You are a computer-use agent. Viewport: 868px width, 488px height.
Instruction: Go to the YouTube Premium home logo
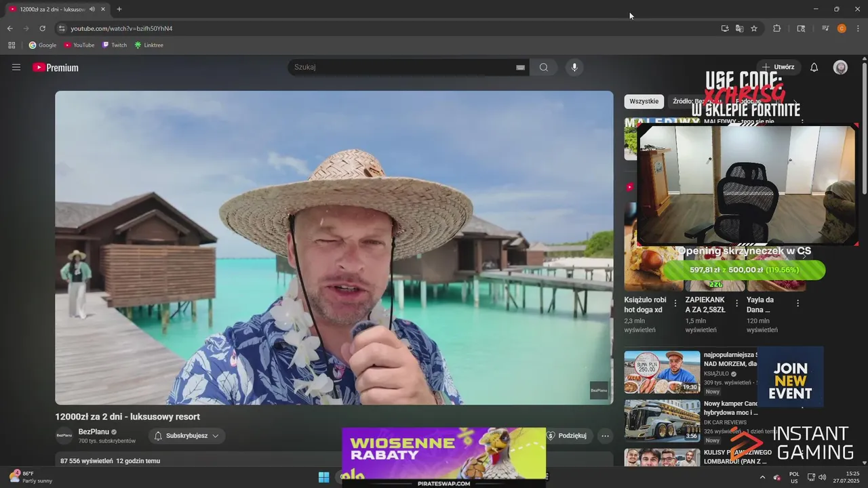click(56, 67)
